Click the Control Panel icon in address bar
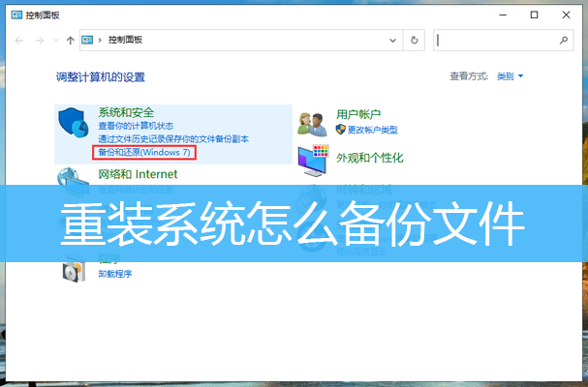The image size is (588, 387). click(x=87, y=40)
